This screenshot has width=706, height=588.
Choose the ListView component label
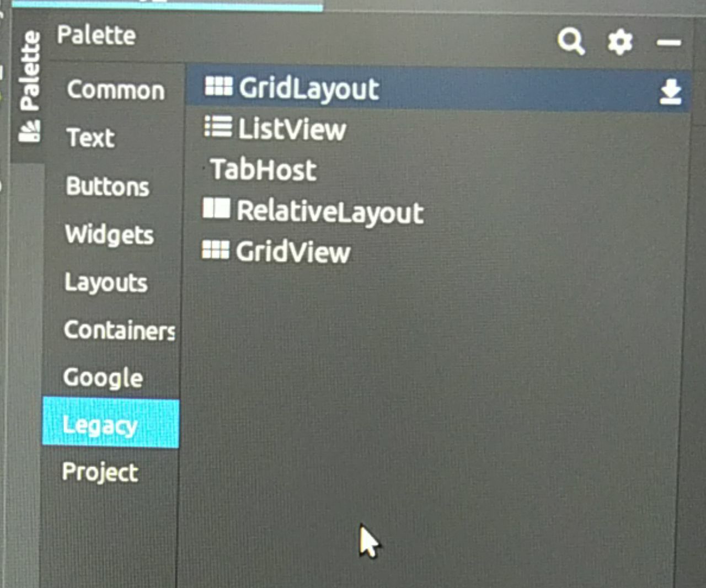[x=292, y=129]
